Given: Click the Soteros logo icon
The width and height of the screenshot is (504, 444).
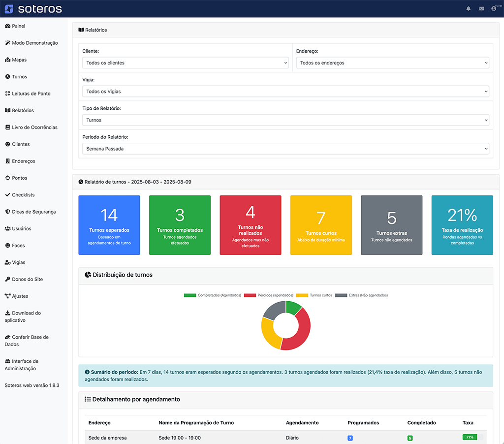Looking at the screenshot, I should point(9,9).
